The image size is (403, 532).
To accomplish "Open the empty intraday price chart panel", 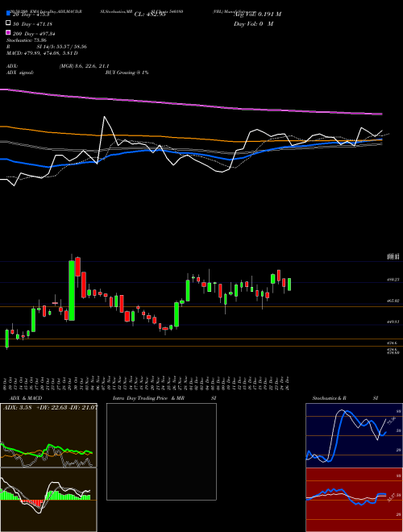I will (161, 451).
